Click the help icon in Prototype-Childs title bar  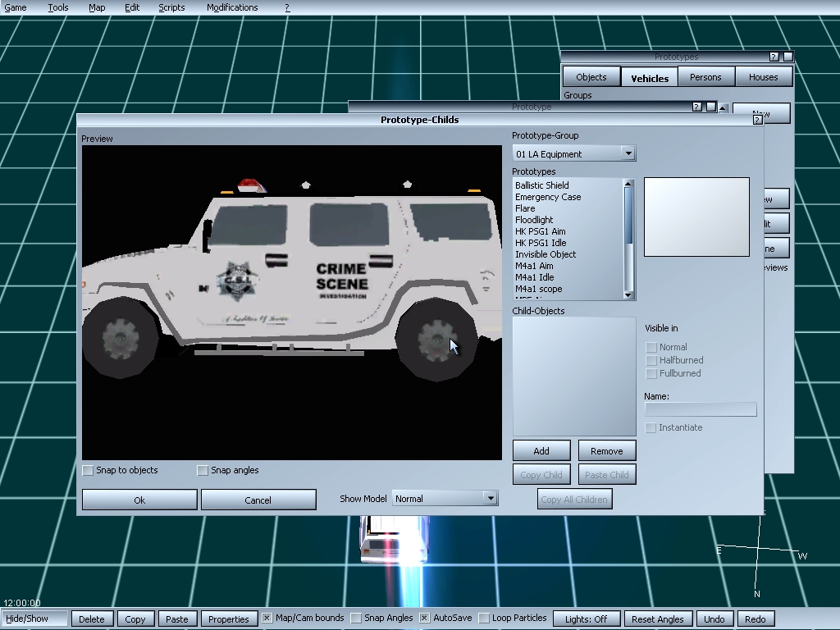coord(757,120)
